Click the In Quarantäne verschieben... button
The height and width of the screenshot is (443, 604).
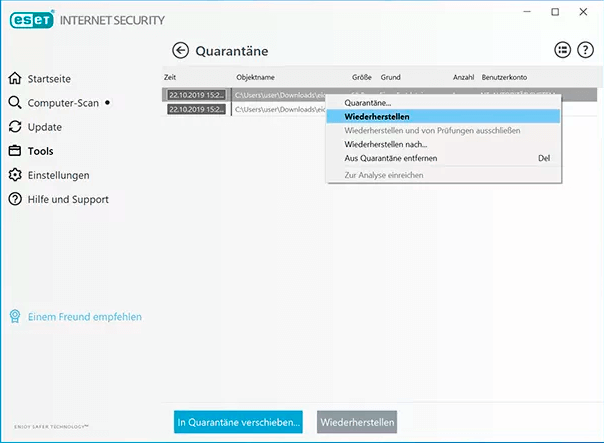click(x=238, y=422)
